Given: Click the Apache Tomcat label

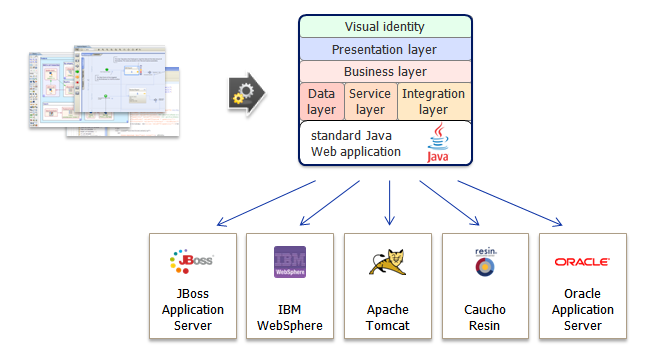Looking at the screenshot, I should [388, 317].
